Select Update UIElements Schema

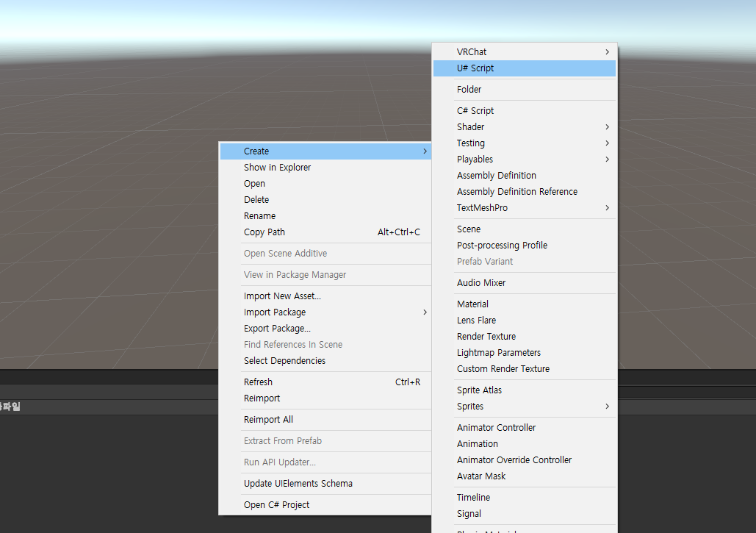(325, 483)
